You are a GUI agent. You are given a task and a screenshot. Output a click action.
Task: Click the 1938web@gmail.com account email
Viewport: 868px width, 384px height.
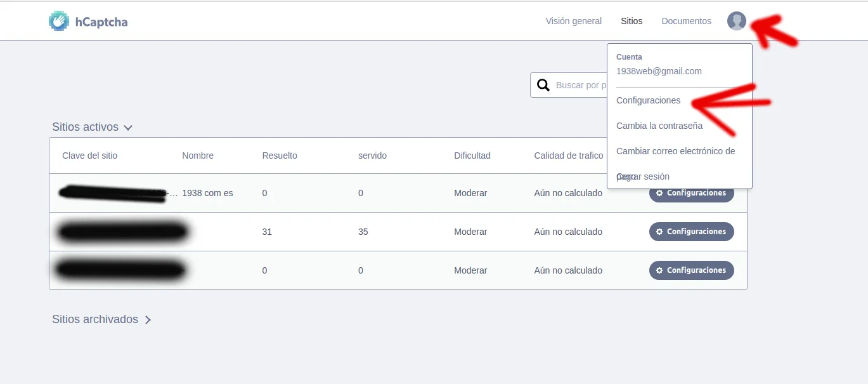tap(659, 71)
